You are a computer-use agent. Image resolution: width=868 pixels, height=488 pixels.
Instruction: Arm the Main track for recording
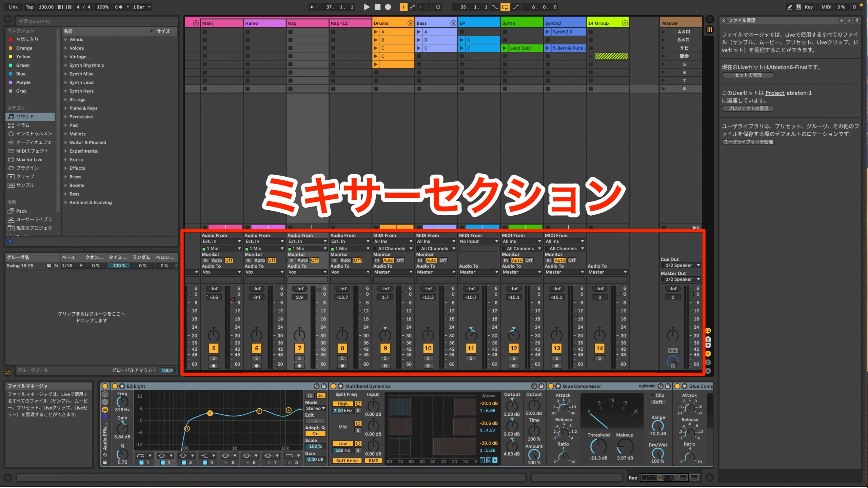click(214, 366)
